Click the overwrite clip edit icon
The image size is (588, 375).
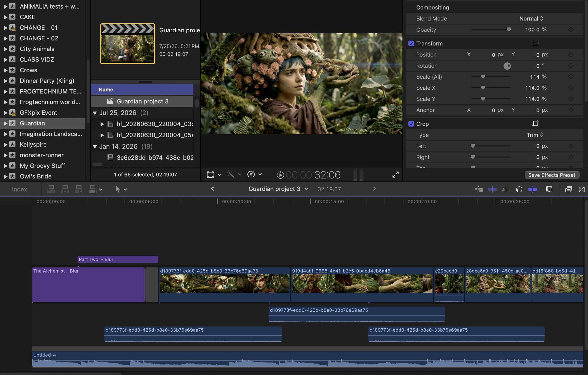93,189
